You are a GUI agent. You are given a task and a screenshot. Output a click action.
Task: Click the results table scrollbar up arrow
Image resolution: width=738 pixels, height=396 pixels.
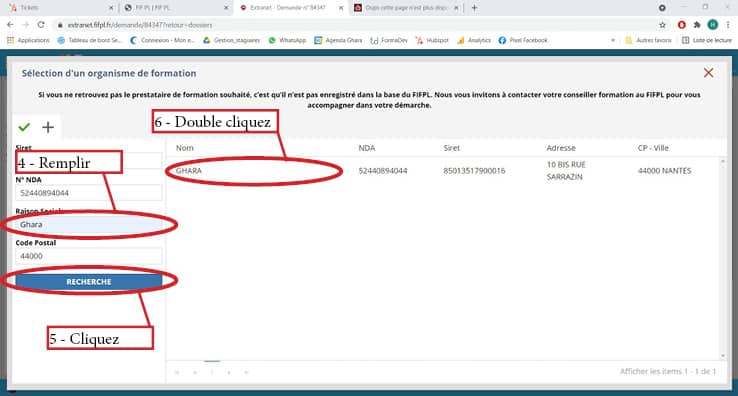click(x=723, y=162)
